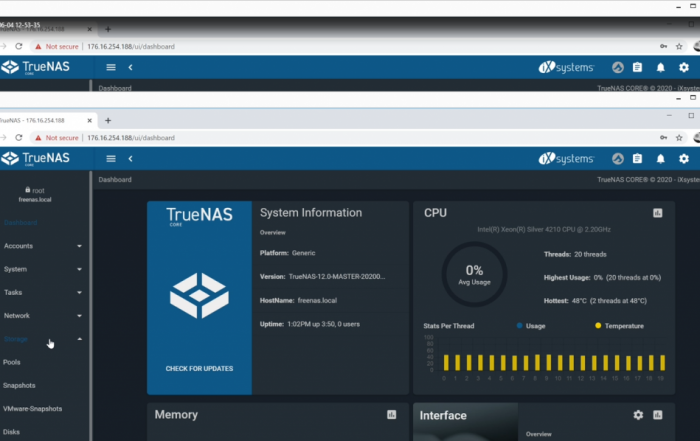Screen dimensions: 700x441
Task: Collapse the Storage menu
Action: click(42, 339)
